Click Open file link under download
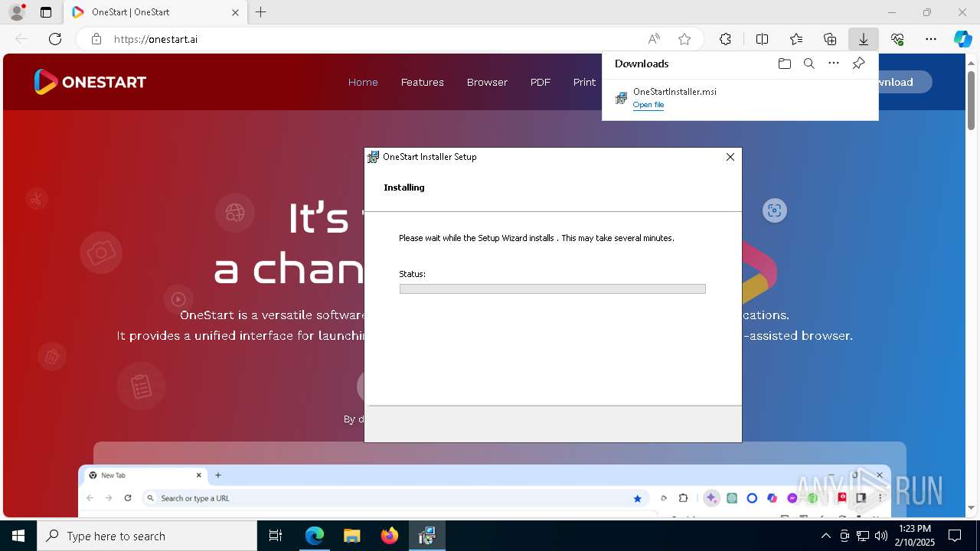 pyautogui.click(x=648, y=105)
